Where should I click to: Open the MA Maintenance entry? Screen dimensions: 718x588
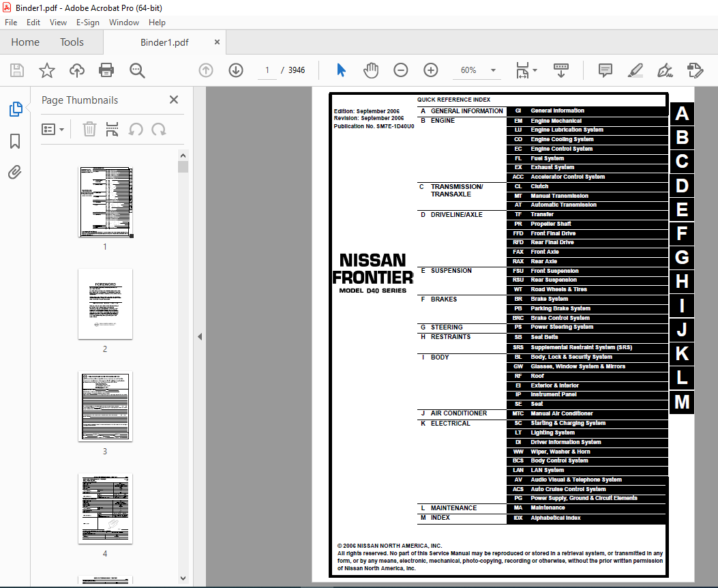tap(586, 508)
